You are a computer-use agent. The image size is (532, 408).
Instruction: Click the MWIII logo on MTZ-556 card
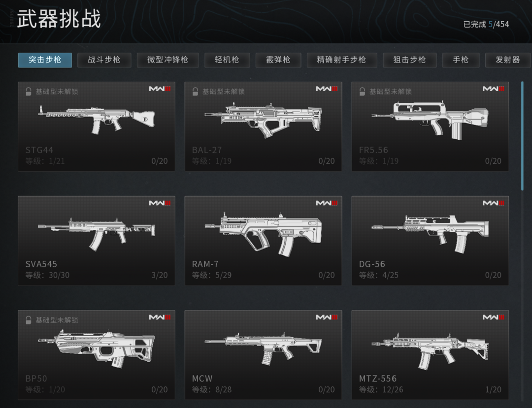pyautogui.click(x=493, y=317)
